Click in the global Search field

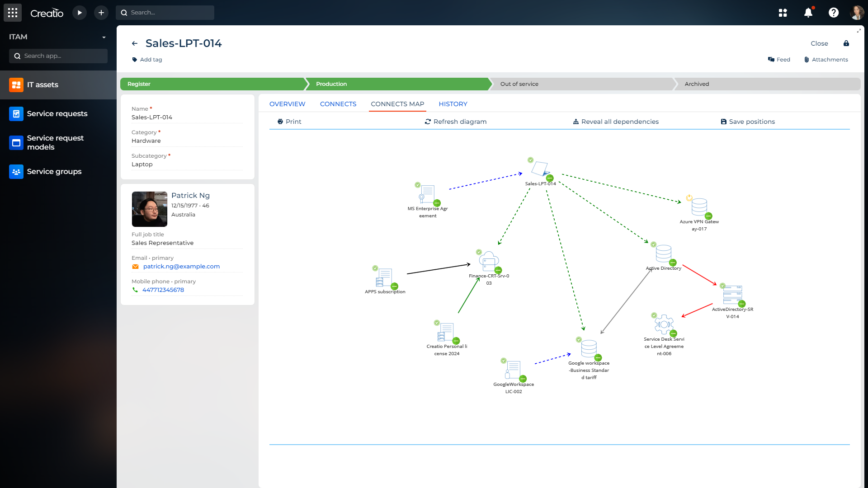[165, 13]
